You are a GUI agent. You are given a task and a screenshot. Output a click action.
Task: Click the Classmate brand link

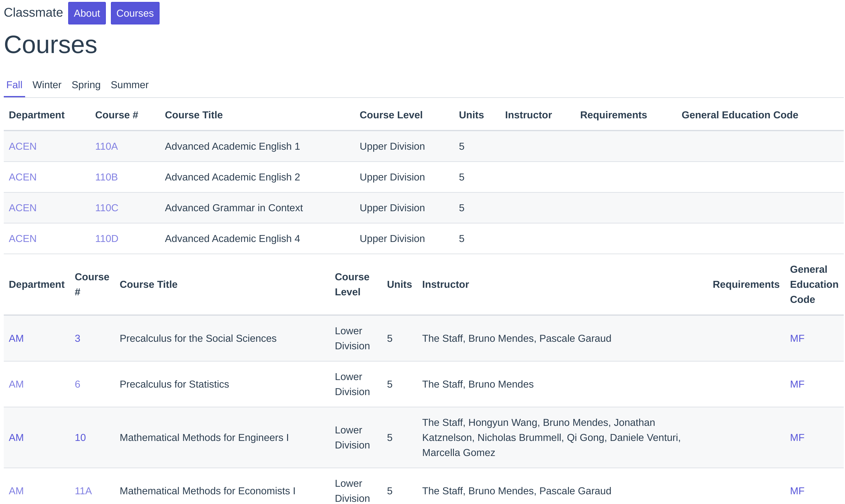[33, 13]
